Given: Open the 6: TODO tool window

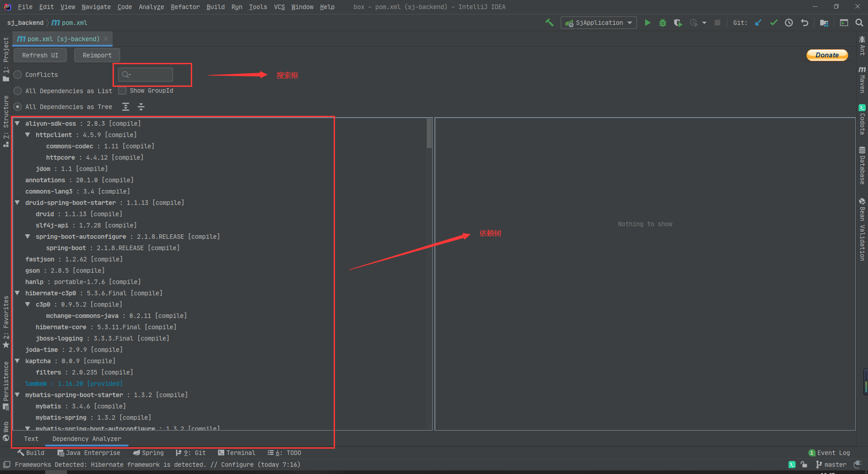Looking at the screenshot, I should 284,453.
